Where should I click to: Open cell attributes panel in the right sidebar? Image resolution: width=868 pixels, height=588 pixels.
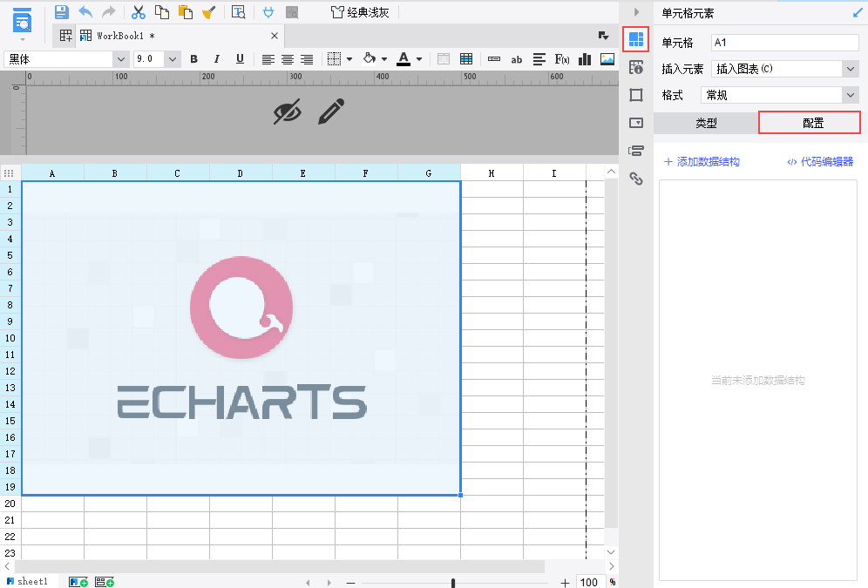pyautogui.click(x=636, y=67)
